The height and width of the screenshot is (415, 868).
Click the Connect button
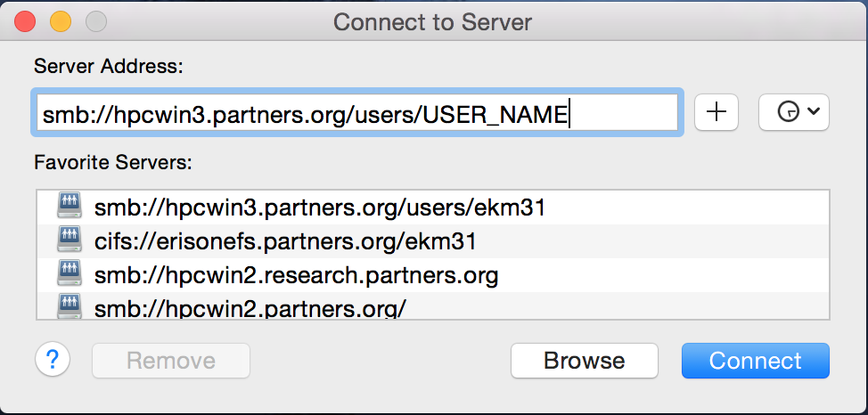pyautogui.click(x=756, y=361)
